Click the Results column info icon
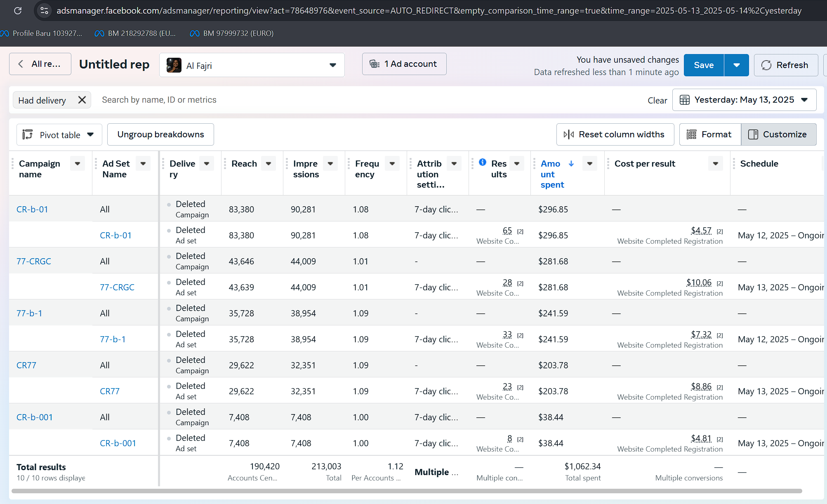Screen dimensions: 827x504 pos(482,163)
